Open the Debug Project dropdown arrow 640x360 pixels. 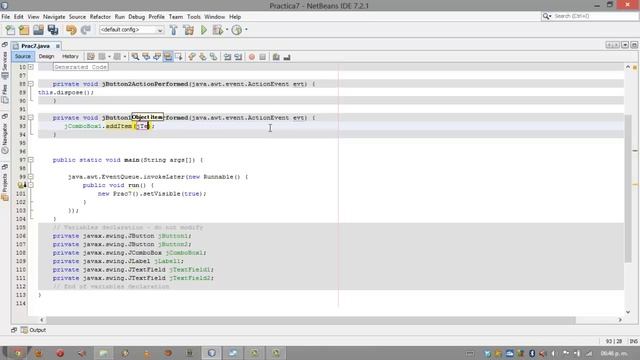pos(227,30)
